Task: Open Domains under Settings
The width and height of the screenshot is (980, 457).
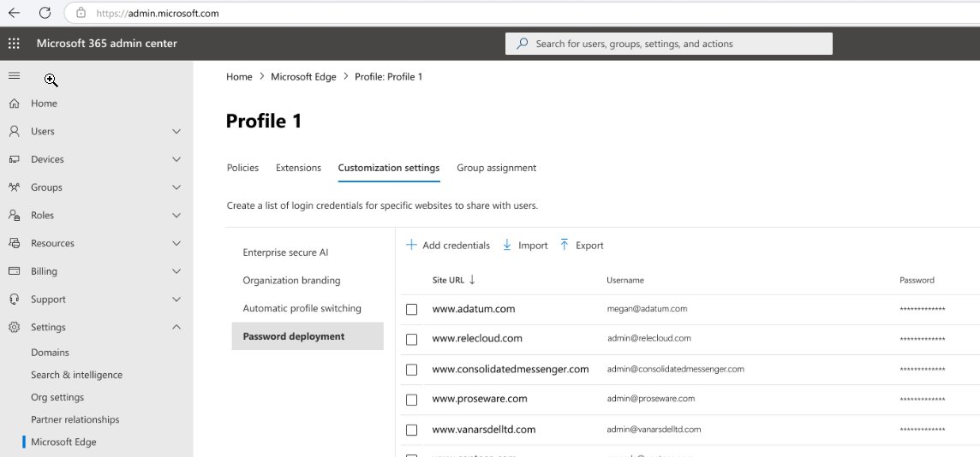Action: pos(50,352)
